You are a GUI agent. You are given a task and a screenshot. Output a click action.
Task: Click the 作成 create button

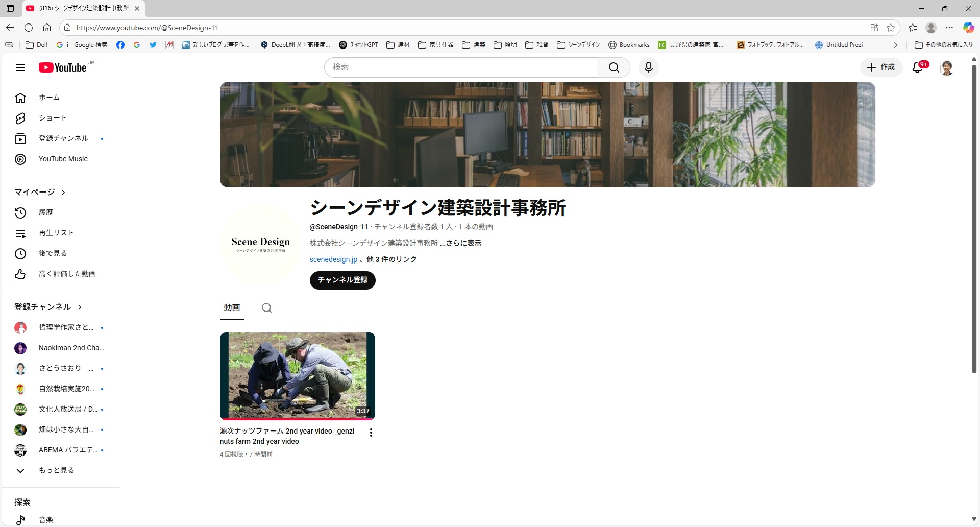coord(881,67)
